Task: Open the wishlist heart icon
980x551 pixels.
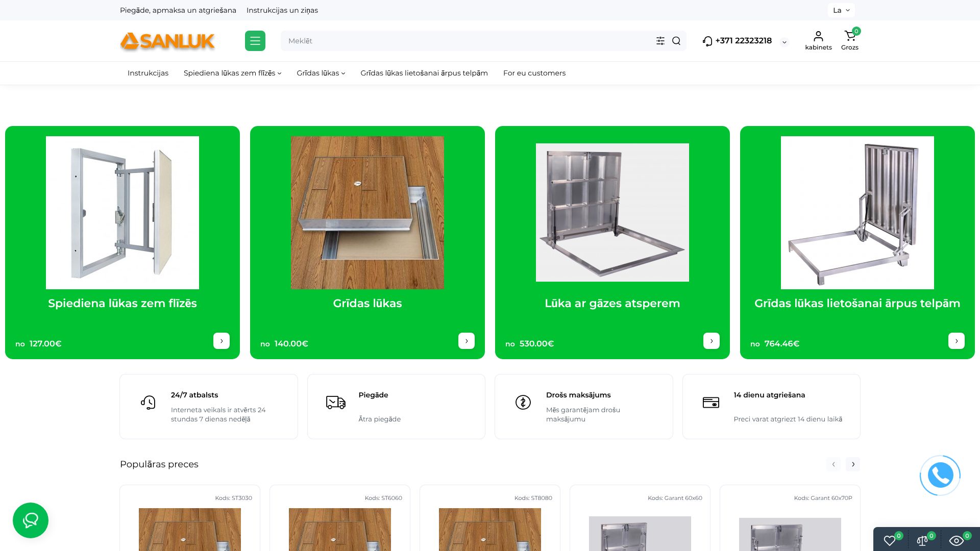Action: pos(890,541)
